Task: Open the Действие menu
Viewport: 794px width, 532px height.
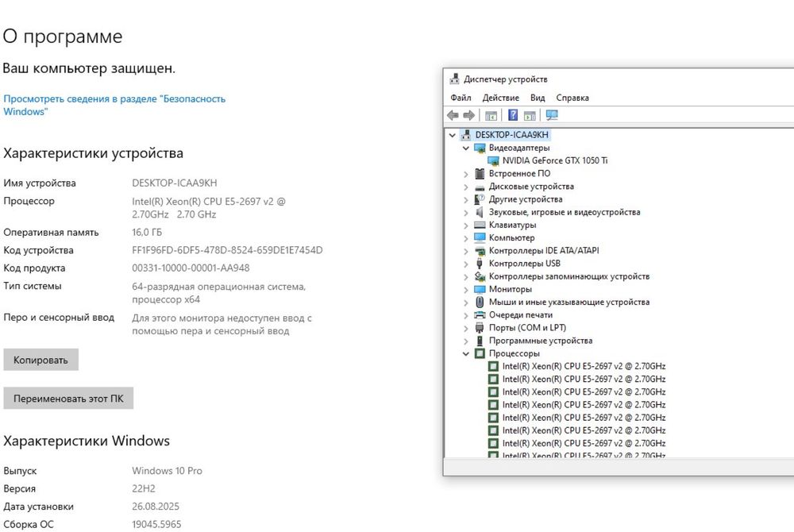Action: click(x=501, y=98)
